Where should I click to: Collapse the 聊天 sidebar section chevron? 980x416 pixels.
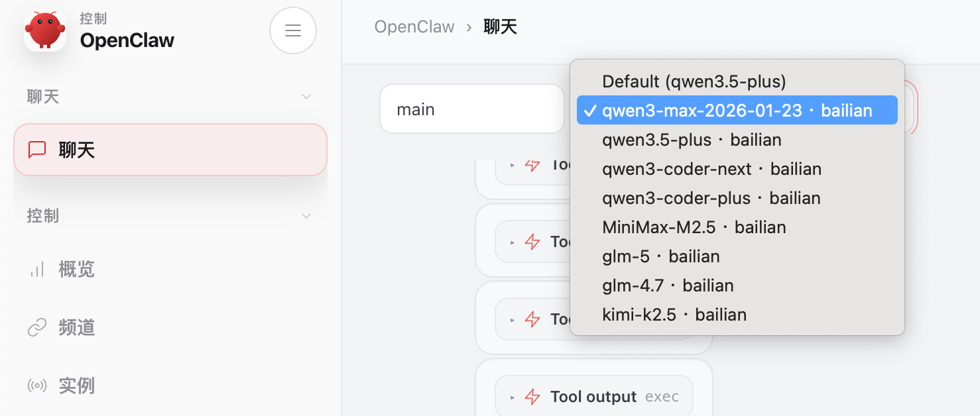pyautogui.click(x=306, y=97)
